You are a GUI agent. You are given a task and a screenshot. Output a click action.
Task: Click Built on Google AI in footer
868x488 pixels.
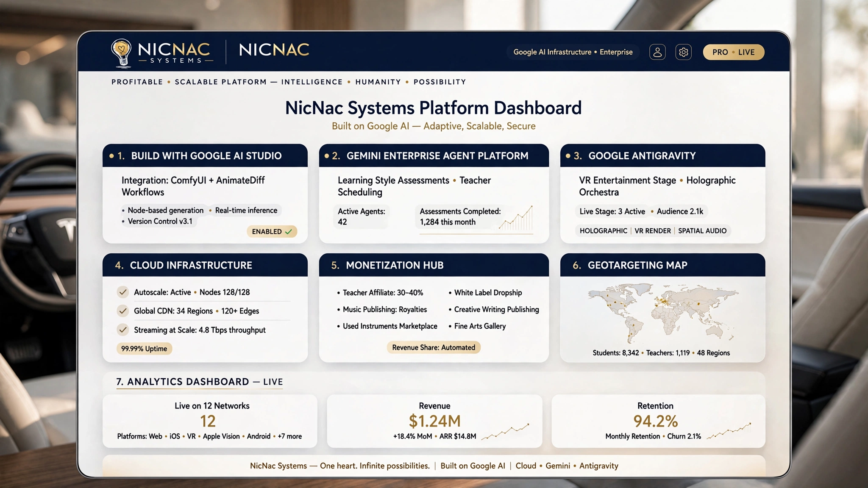[x=473, y=466]
